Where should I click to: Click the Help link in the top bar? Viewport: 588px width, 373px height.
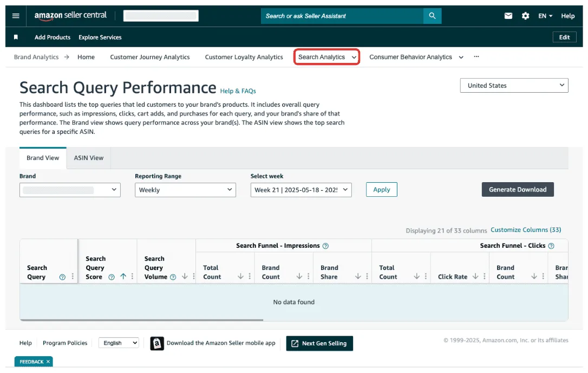point(568,16)
